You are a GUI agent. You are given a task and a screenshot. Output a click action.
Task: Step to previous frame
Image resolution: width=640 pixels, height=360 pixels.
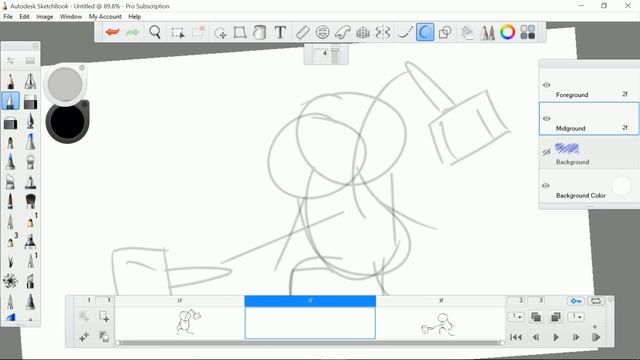(536, 337)
